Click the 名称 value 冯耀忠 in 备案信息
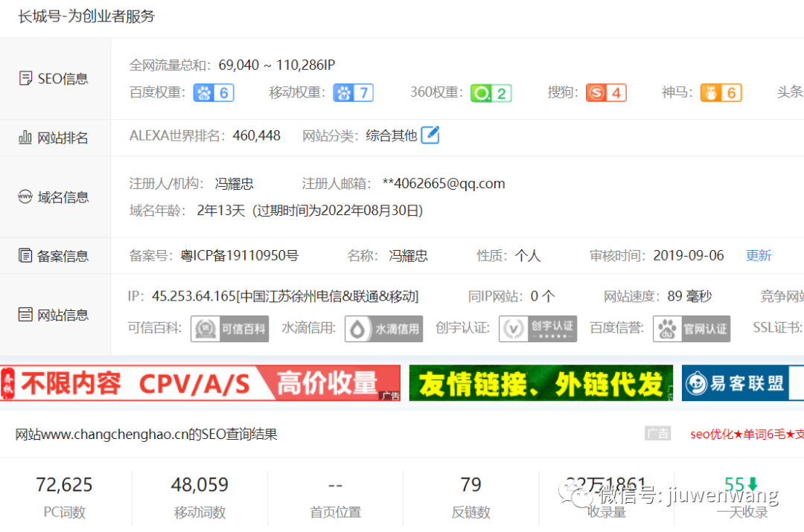 [408, 255]
